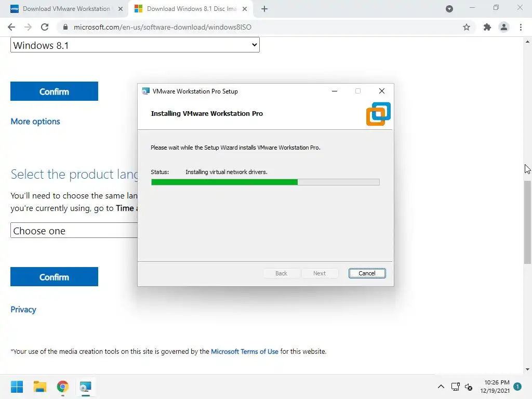Click the network status tray icon
The height and width of the screenshot is (399, 532).
pyautogui.click(x=455, y=387)
